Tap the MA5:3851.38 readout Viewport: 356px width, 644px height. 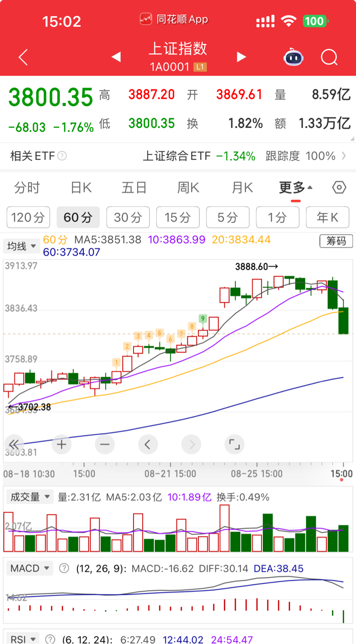coord(108,240)
